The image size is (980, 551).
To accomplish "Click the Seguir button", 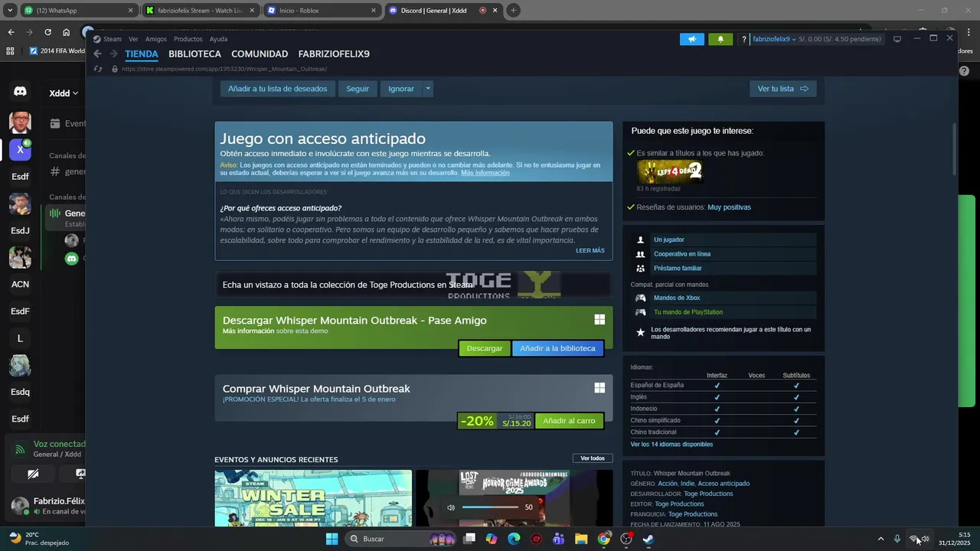I will coord(358,89).
